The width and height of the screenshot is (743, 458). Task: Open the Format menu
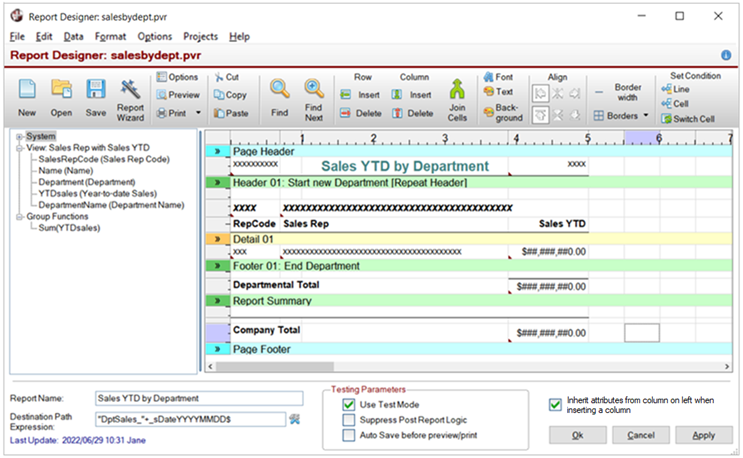[x=110, y=36]
